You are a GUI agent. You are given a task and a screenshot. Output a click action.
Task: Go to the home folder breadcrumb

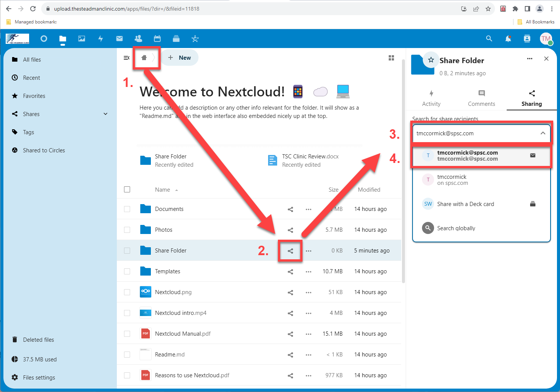coord(144,58)
